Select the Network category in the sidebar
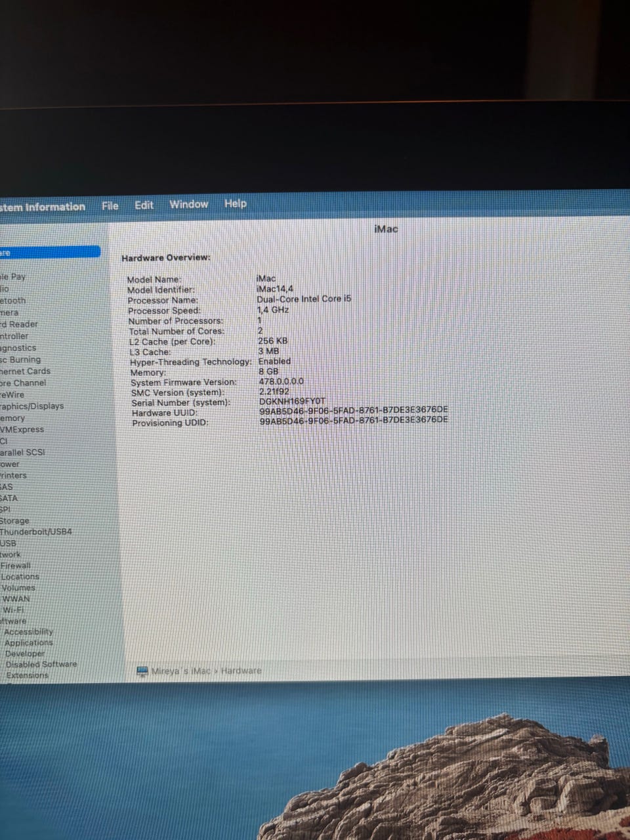Image resolution: width=630 pixels, height=840 pixels. (x=10, y=555)
